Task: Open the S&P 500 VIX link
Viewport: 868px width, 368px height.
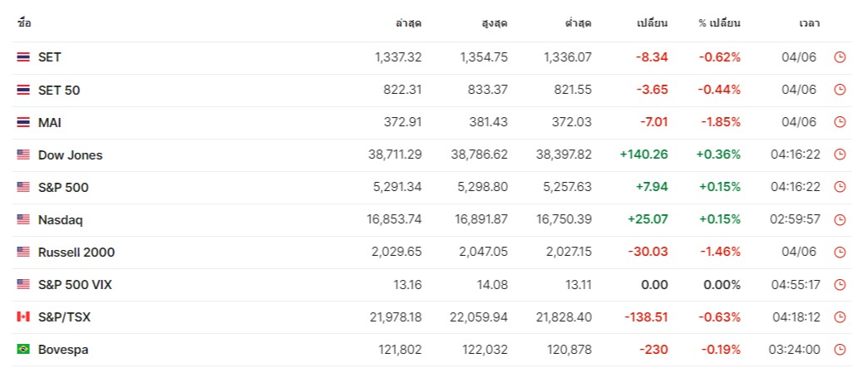Action: (75, 285)
